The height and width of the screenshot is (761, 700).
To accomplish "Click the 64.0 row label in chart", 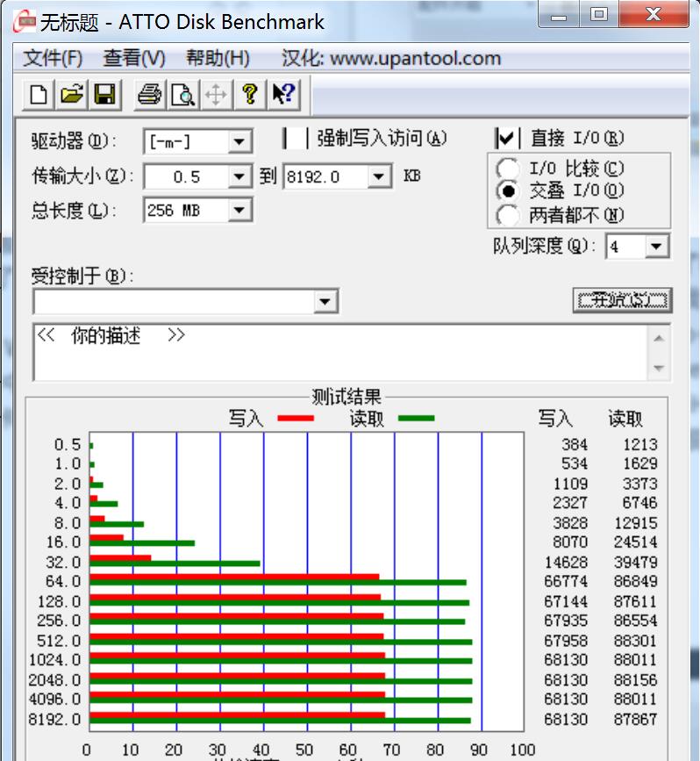I will click(x=63, y=581).
